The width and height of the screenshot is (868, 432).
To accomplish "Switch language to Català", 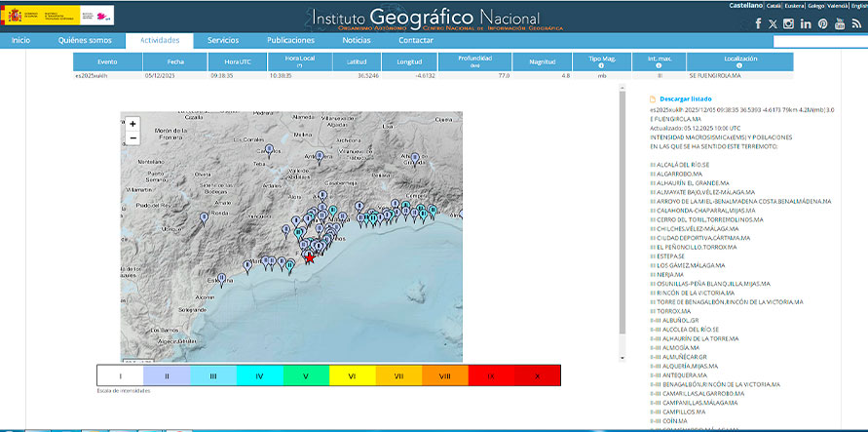I will click(x=772, y=6).
